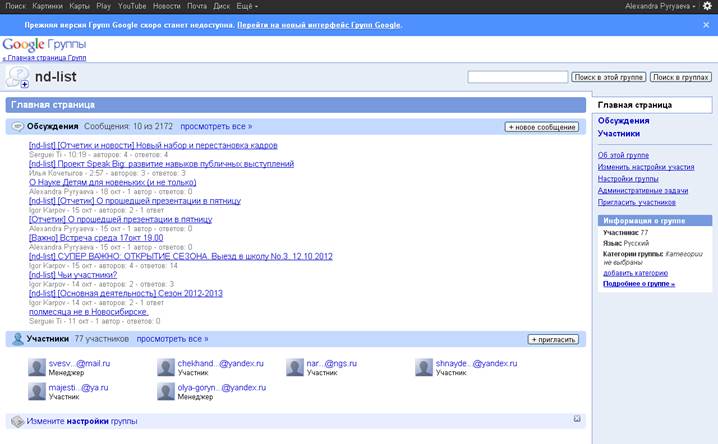Image resolution: width=718 pixels, height=444 pixels.
Task: Open thread Проект Speak Big
Action: tap(161, 164)
